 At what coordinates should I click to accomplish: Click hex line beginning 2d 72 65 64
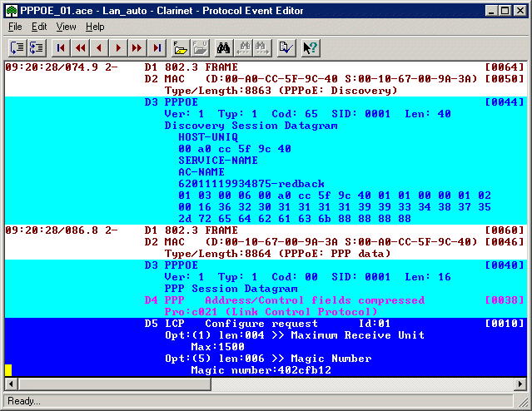(295, 219)
